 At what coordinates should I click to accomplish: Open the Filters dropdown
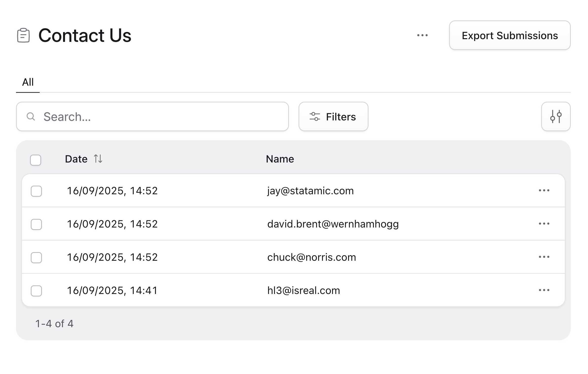pos(333,116)
